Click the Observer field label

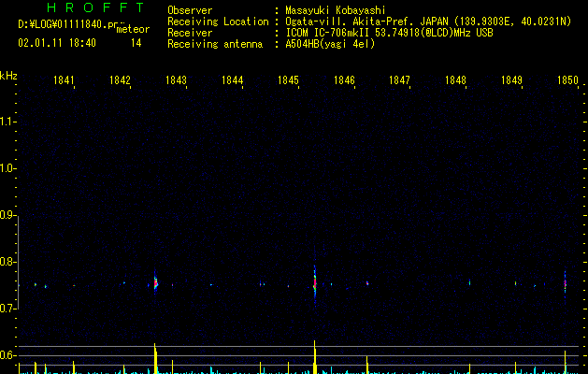click(x=190, y=10)
